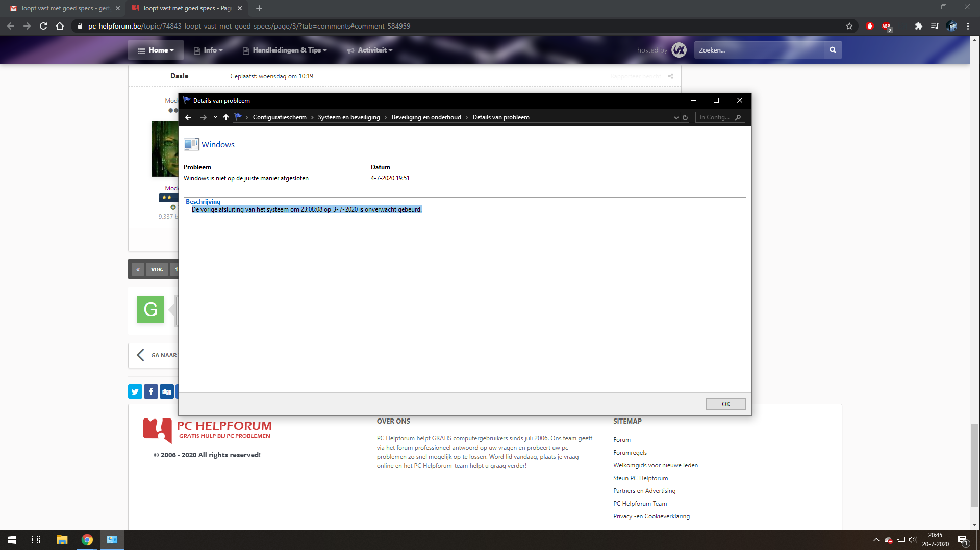
Task: Go up one level in the dialog navigation
Action: [226, 117]
